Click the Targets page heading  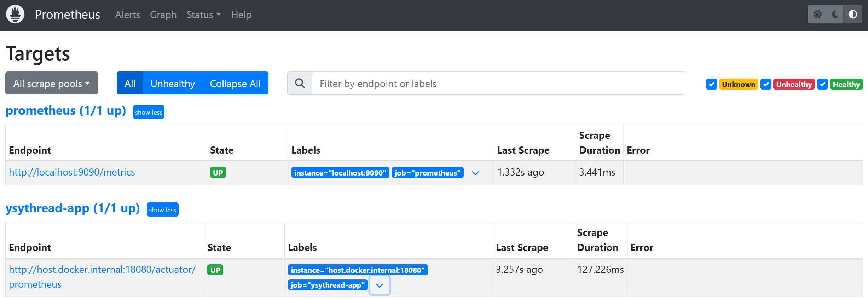[x=38, y=54]
